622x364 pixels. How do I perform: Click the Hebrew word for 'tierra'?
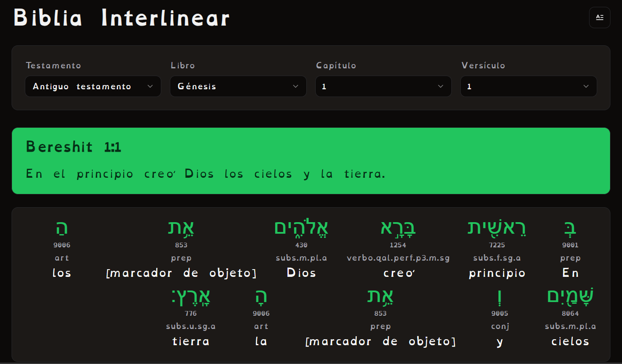point(191,296)
